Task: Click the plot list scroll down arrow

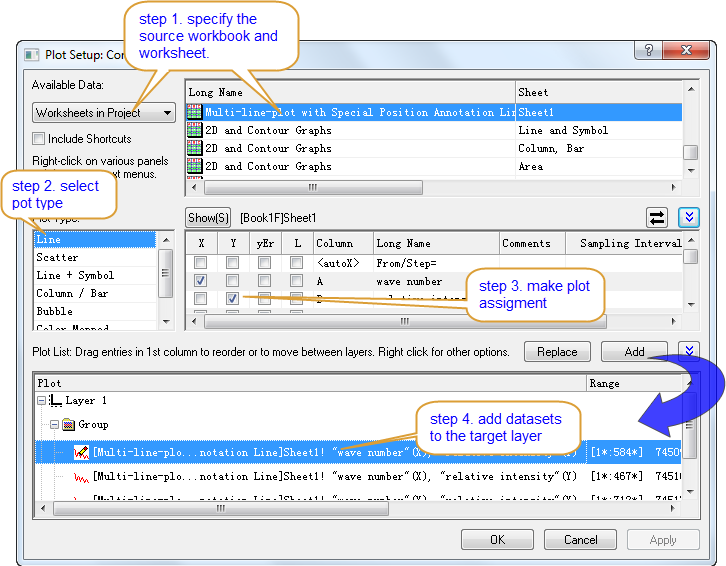Action: point(690,491)
